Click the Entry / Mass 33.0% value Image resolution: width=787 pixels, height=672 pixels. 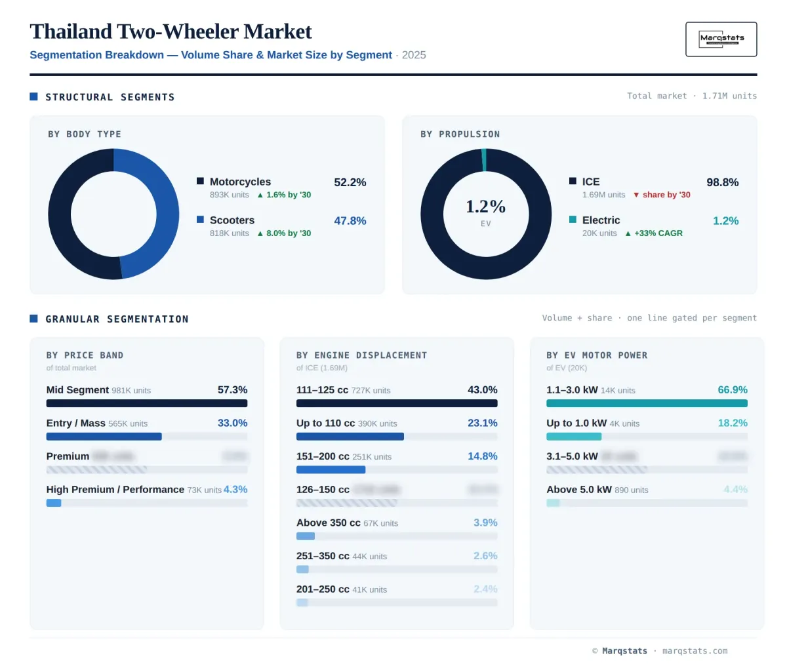click(233, 423)
